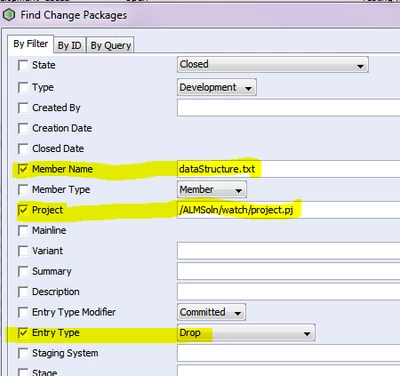Select the By Filter tab
The height and width of the screenshot is (376, 400).
click(x=31, y=44)
